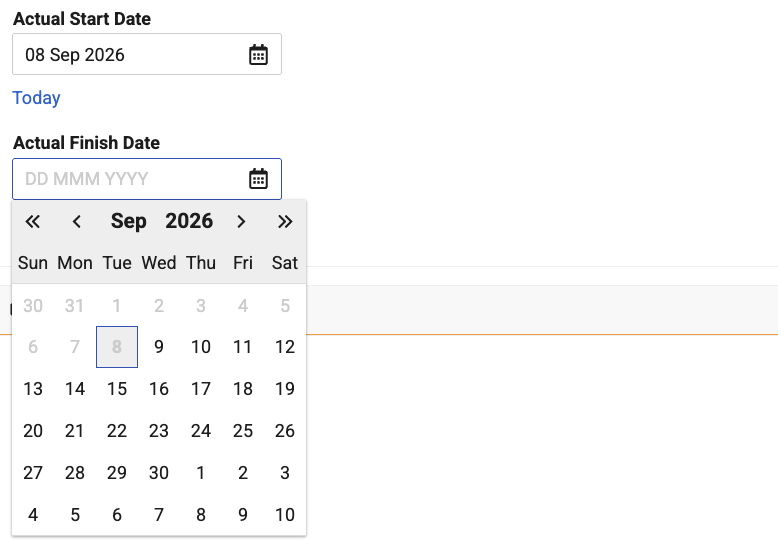Pick the highlighted day 8 in calendar
This screenshot has height=552, width=778.
coord(117,347)
